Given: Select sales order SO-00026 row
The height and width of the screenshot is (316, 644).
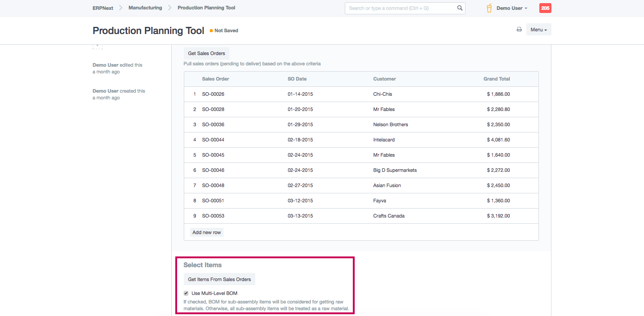Looking at the screenshot, I should coord(213,94).
